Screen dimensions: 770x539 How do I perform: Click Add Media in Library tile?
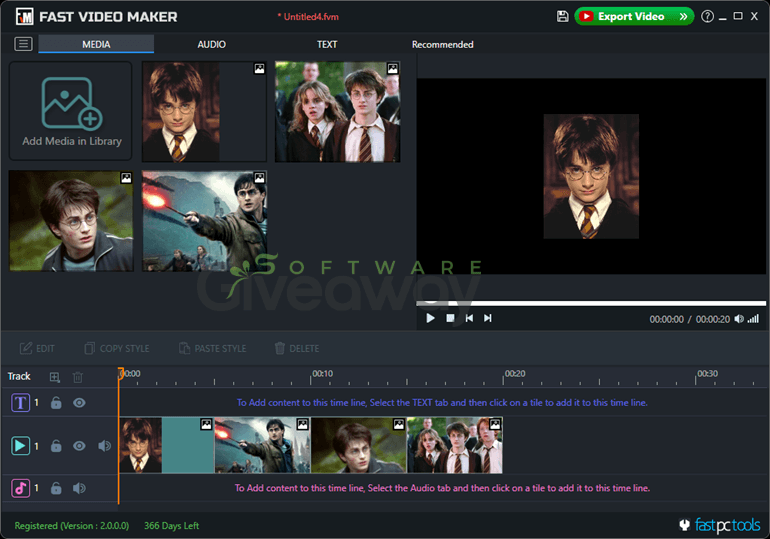[x=71, y=111]
